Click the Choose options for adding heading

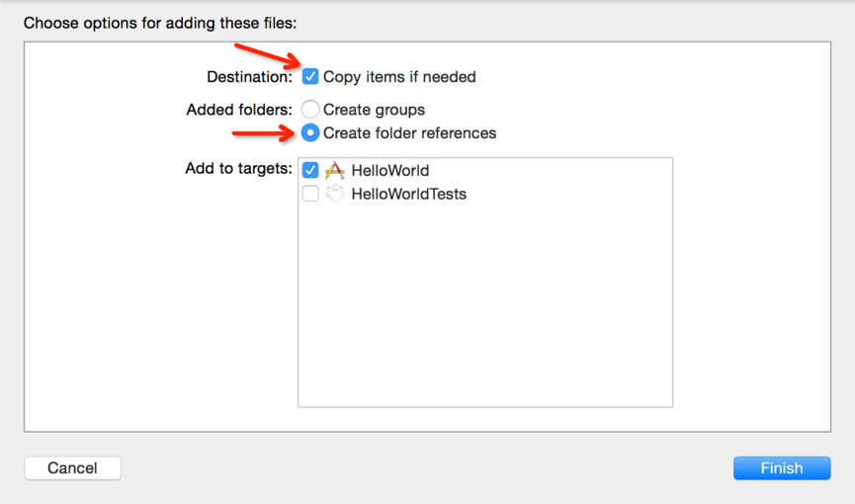[160, 23]
